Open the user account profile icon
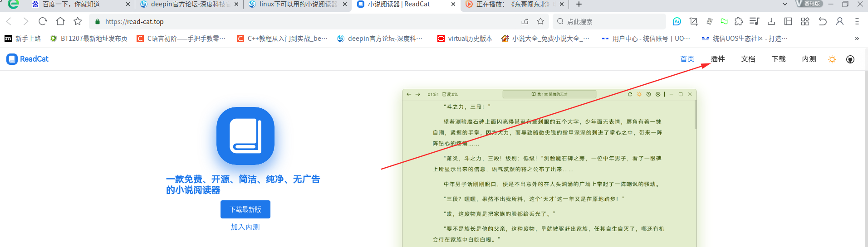 point(840,21)
